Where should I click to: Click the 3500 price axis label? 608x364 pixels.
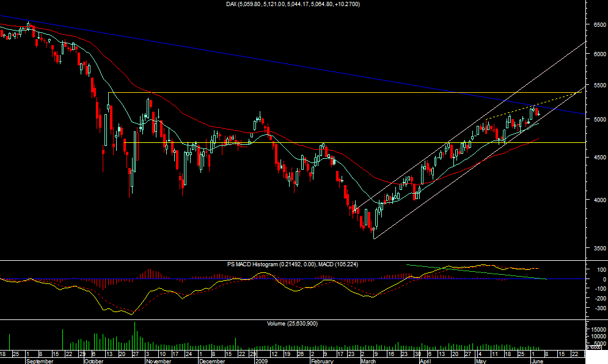click(599, 248)
